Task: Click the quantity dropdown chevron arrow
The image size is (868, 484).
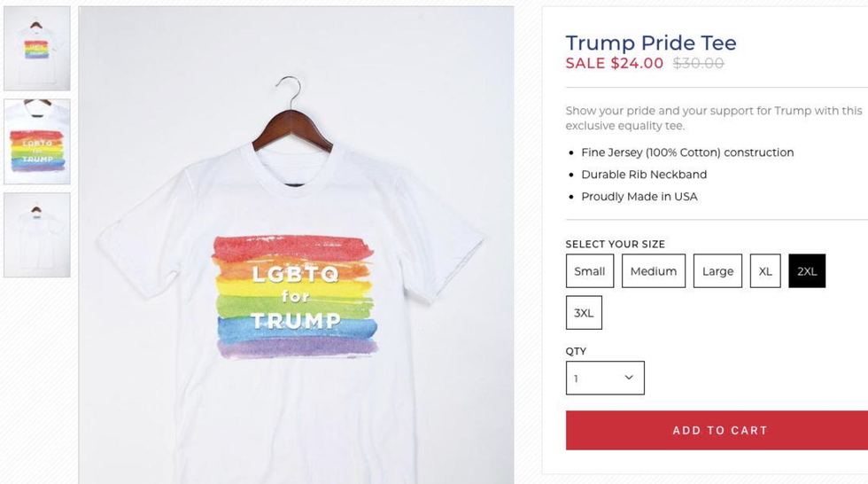Action: tap(629, 378)
